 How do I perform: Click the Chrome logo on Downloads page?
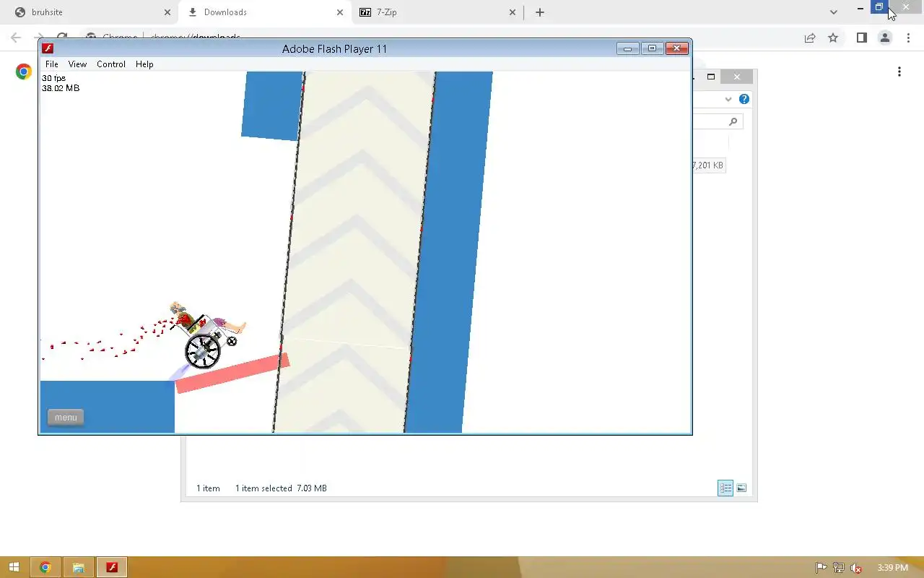click(24, 72)
